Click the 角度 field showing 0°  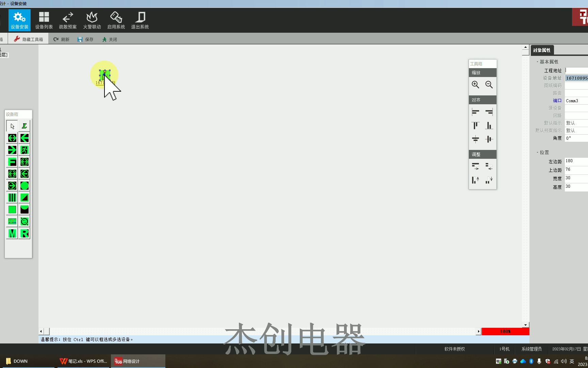pyautogui.click(x=576, y=138)
